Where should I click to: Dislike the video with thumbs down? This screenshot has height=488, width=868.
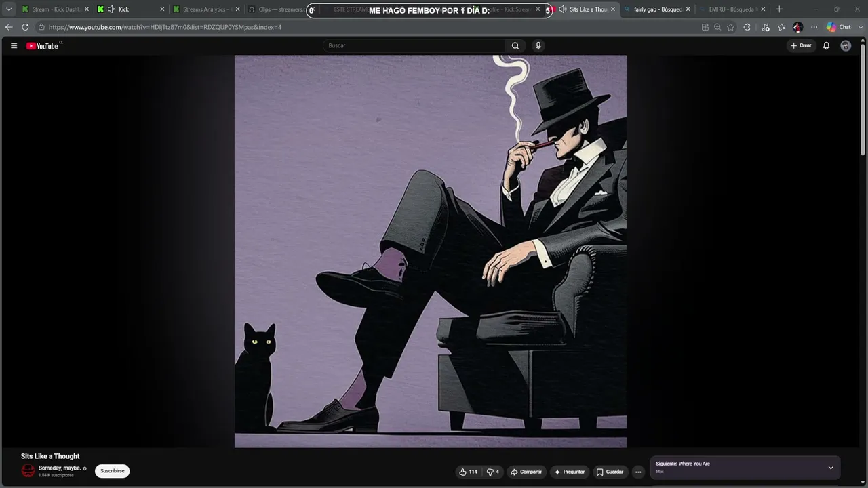click(x=493, y=472)
